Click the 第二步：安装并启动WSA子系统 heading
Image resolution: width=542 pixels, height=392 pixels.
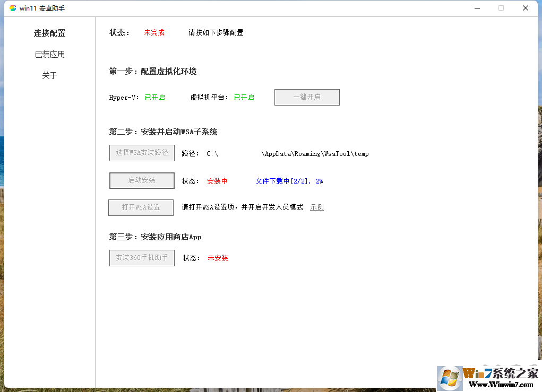(163, 132)
